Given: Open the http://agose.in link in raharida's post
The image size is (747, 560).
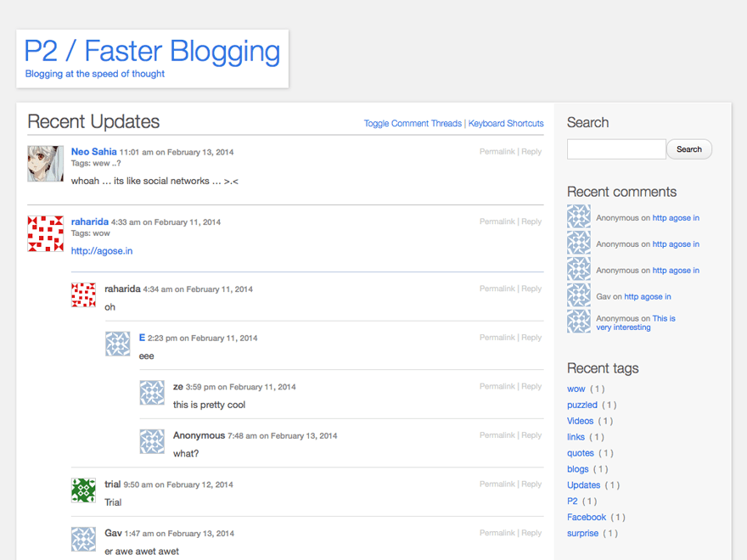Looking at the screenshot, I should tap(101, 250).
